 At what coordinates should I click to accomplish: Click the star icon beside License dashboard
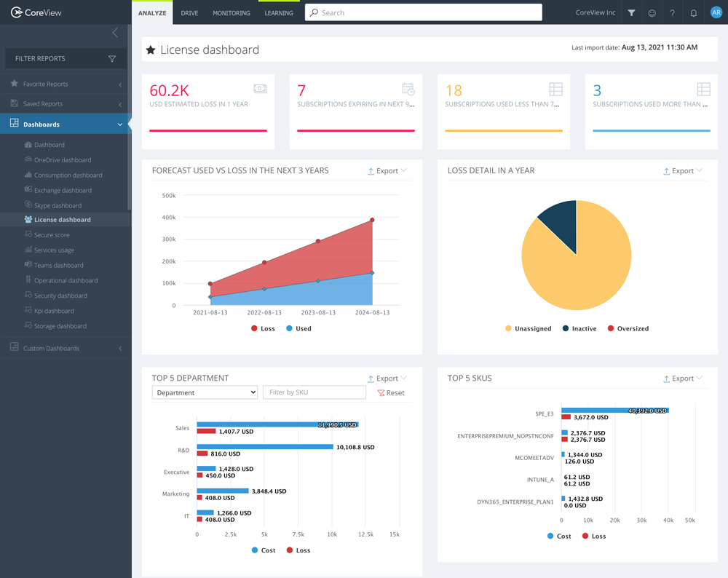151,50
